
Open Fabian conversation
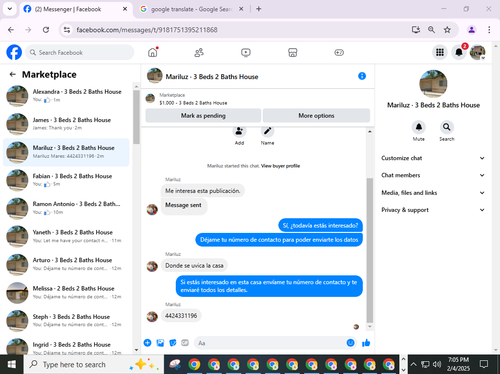click(x=66, y=180)
